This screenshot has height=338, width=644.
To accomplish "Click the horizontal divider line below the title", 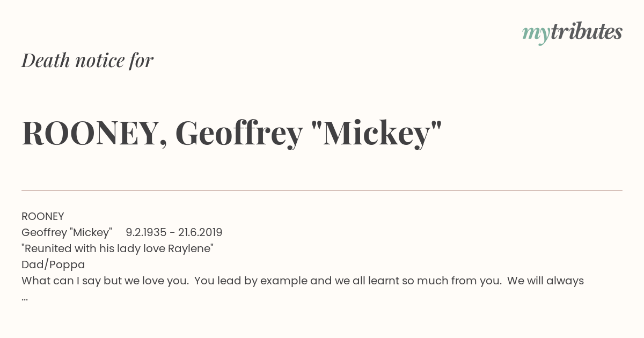I will (x=322, y=190).
